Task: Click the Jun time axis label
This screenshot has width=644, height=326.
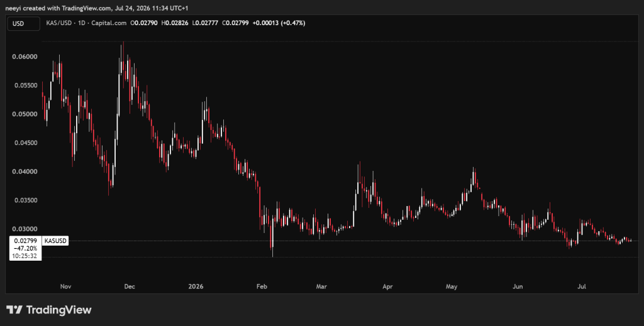Action: tap(518, 286)
